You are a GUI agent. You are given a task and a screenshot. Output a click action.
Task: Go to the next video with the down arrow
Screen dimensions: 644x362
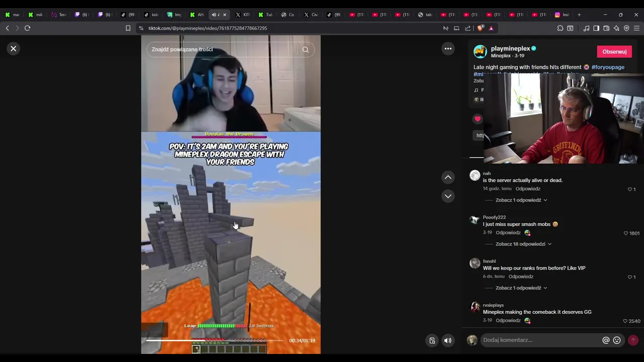pyautogui.click(x=448, y=196)
